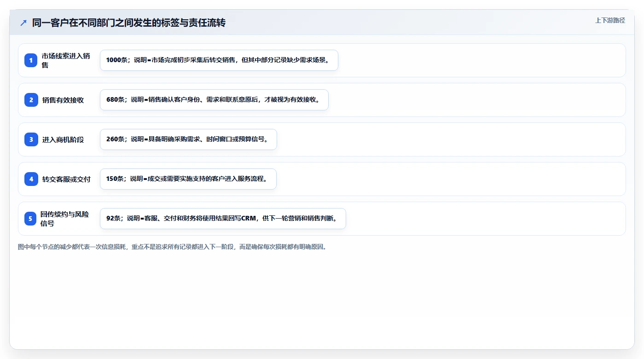Click step number 3 badge
The image size is (644, 359).
pyautogui.click(x=31, y=139)
